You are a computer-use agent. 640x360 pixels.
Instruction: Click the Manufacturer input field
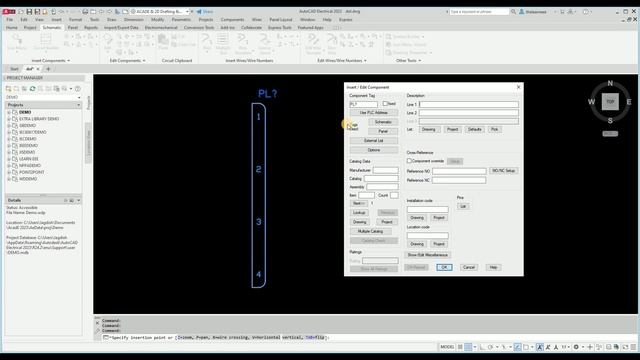385,170
